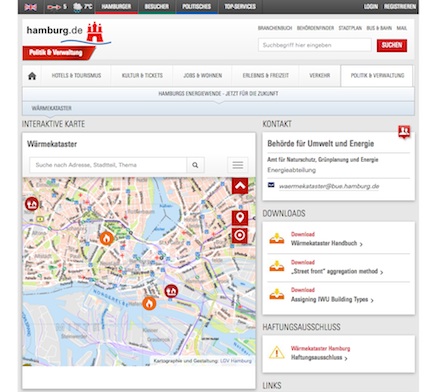Image resolution: width=440 pixels, height=392 pixels.
Task: Open Jobs & Wohnen tab
Action: 202,76
